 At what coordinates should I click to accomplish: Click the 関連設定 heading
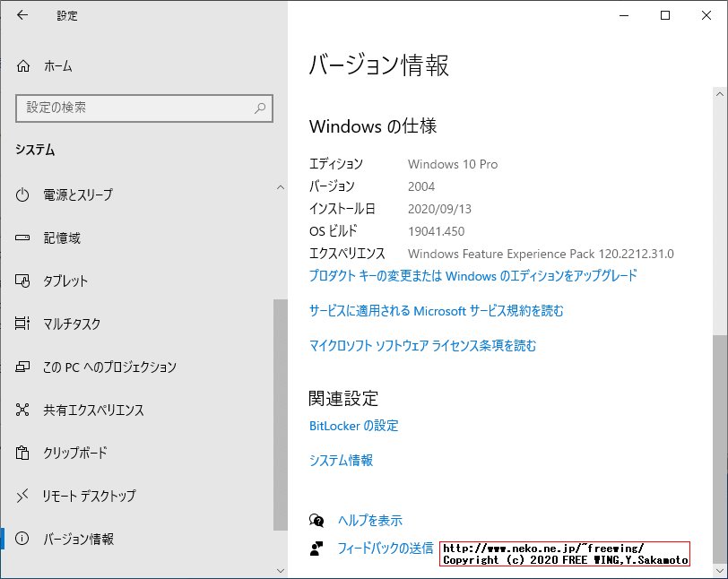[343, 398]
